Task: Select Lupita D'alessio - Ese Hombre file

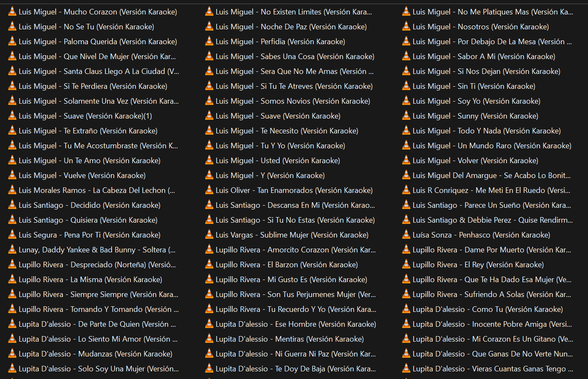Action: pos(295,324)
